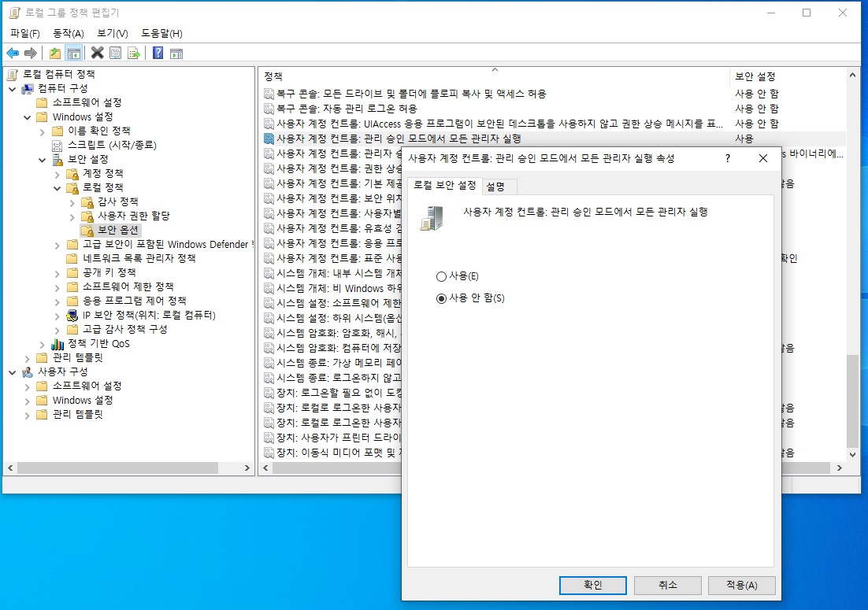This screenshot has width=868, height=610.
Task: Click the server icon in properties dialog
Action: pyautogui.click(x=432, y=218)
